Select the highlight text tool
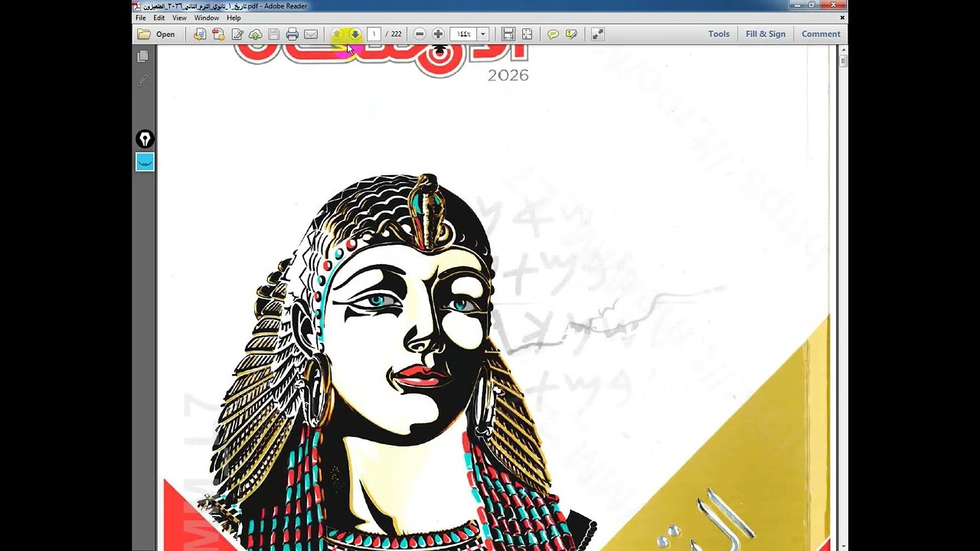 (571, 34)
